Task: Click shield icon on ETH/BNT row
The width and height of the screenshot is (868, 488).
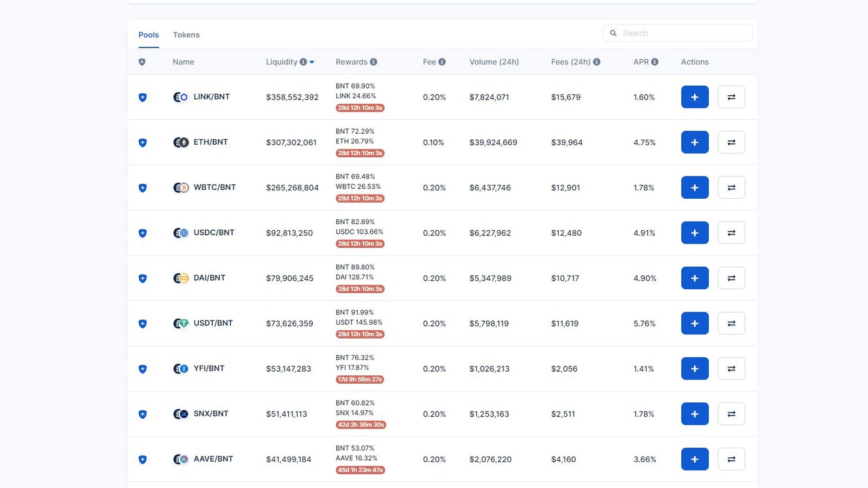Action: (143, 143)
